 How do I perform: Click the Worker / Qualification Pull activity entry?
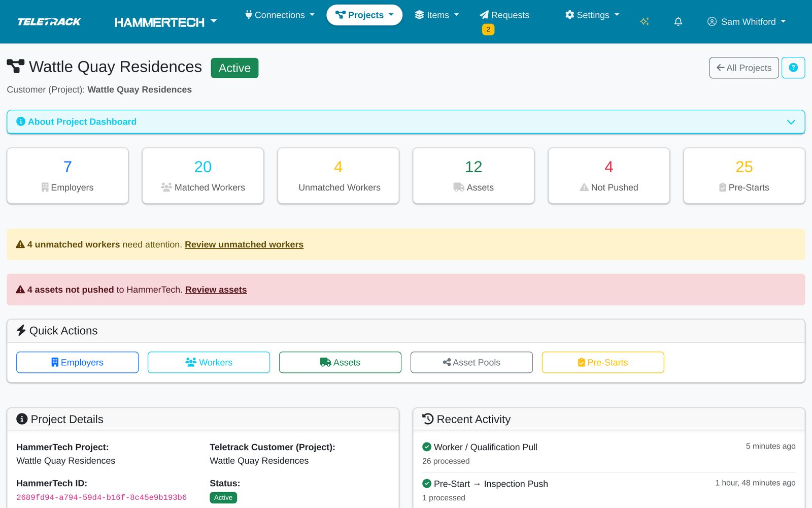tap(609, 454)
